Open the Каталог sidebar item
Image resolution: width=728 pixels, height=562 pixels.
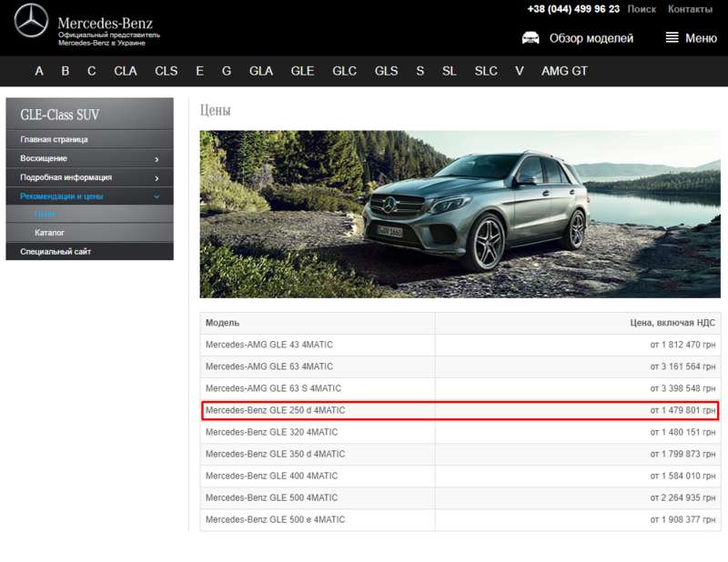[50, 233]
